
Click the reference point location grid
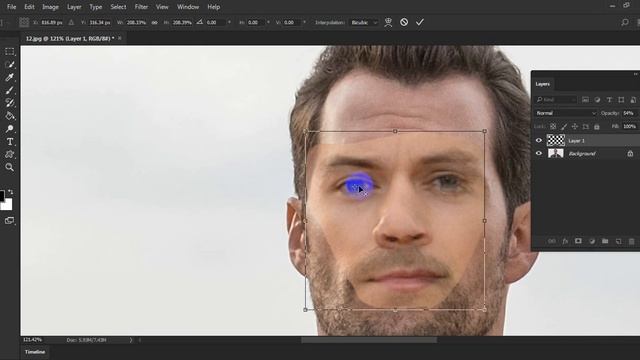(24, 22)
